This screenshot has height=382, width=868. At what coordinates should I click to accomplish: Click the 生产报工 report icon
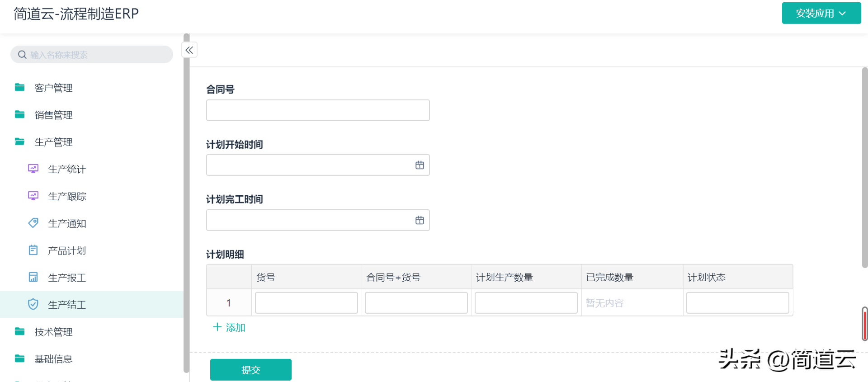pos(33,277)
